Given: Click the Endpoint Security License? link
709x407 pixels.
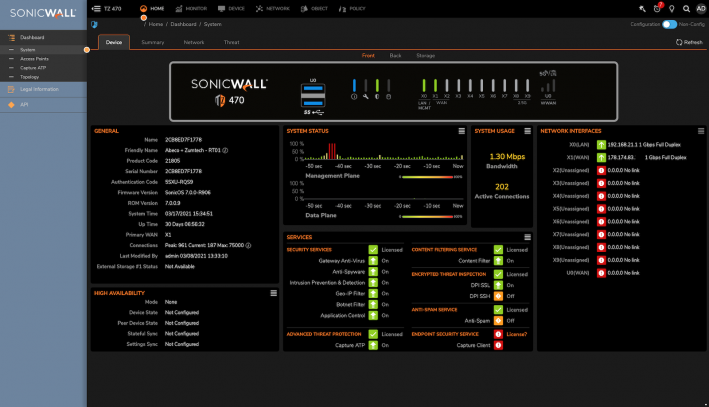Looking at the screenshot, I should pyautogui.click(x=517, y=334).
